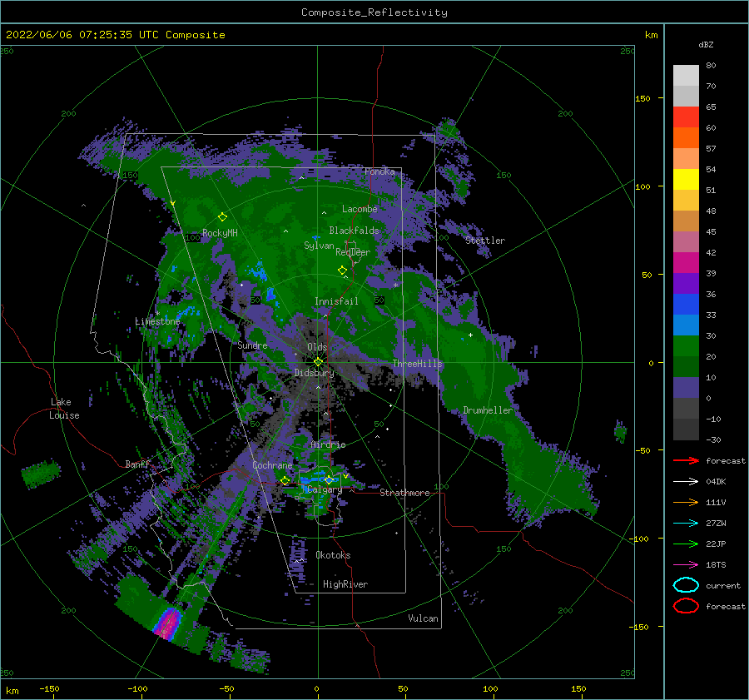Click the 42 dBZ magenta color swatch
749x700 pixels.
[x=686, y=262]
